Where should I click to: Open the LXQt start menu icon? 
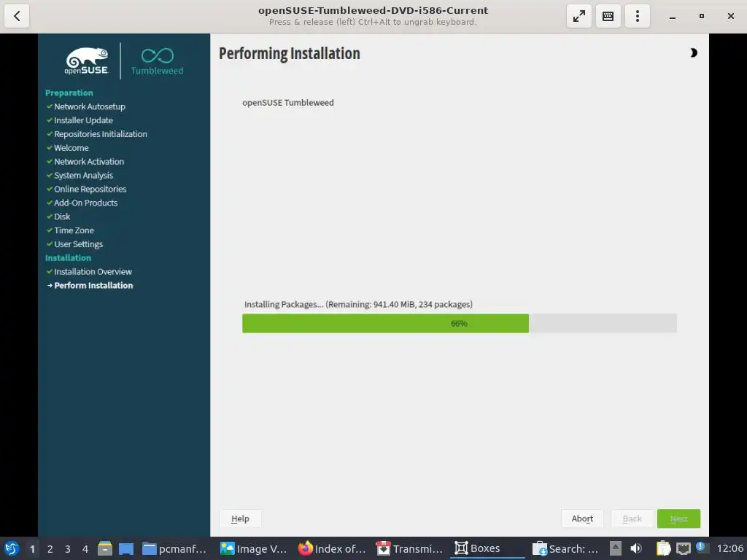click(x=12, y=548)
